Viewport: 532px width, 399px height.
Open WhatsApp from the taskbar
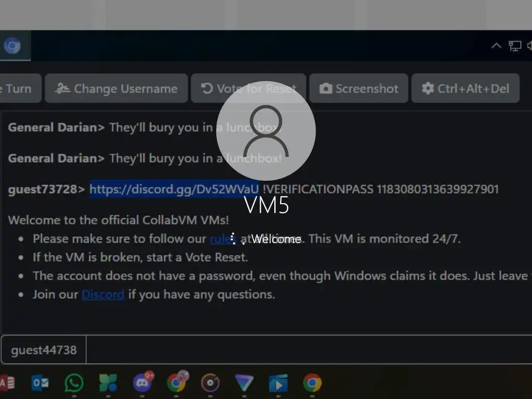coord(74,383)
